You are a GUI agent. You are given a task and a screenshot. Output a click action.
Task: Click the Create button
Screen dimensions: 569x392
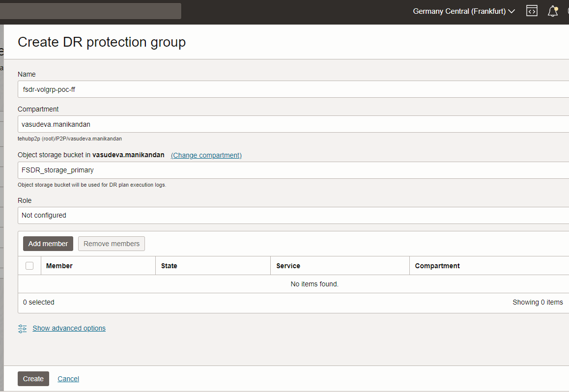click(x=33, y=379)
